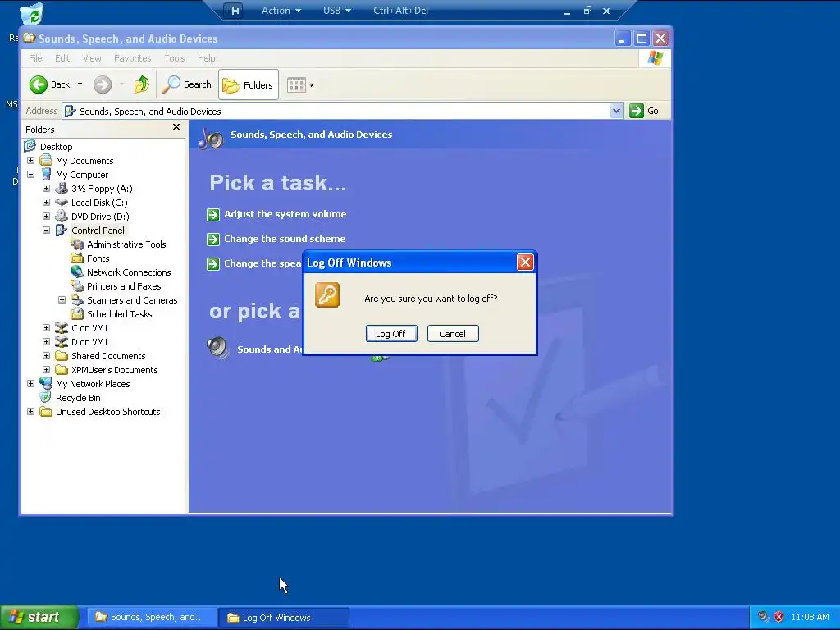Expand Scanners and Cameras node
840x630 pixels.
[x=62, y=300]
